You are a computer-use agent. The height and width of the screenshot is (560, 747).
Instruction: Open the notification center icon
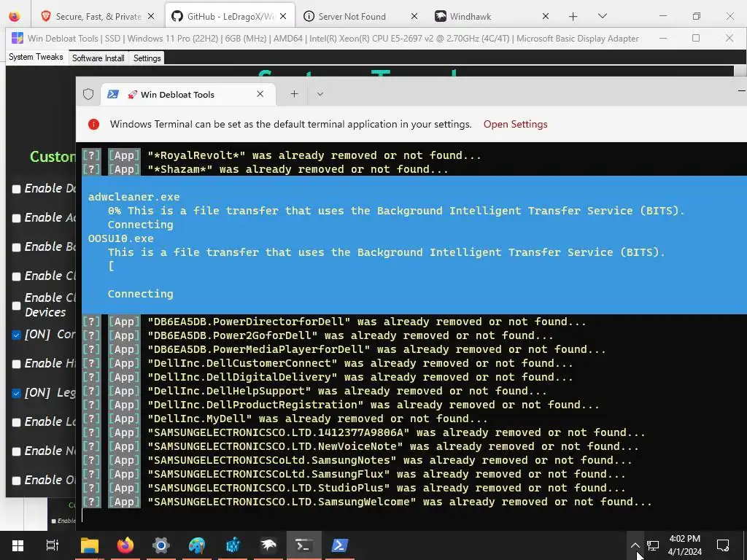pos(723,545)
